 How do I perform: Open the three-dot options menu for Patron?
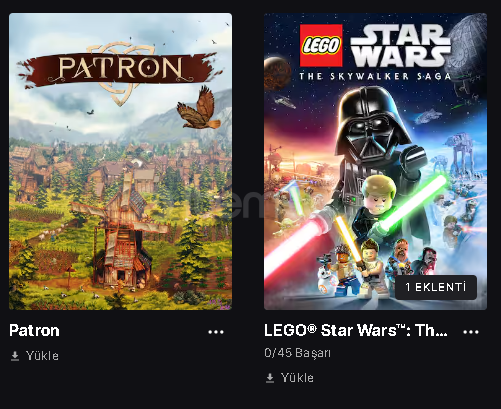click(216, 332)
